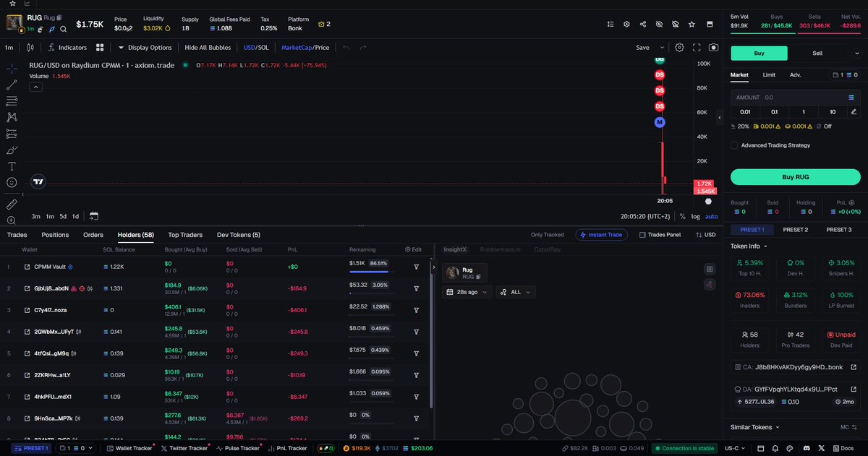Enter fullscreen chart mode
Viewport: 868px width, 456px height.
(697, 48)
